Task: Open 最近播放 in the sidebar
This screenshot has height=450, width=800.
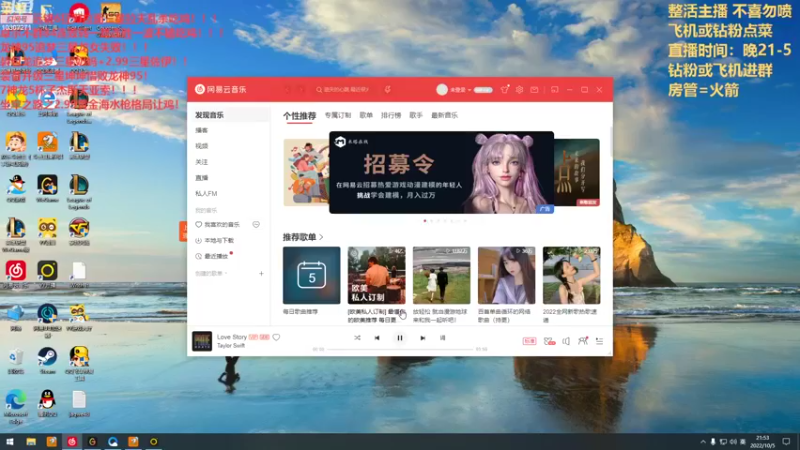Action: [x=212, y=256]
